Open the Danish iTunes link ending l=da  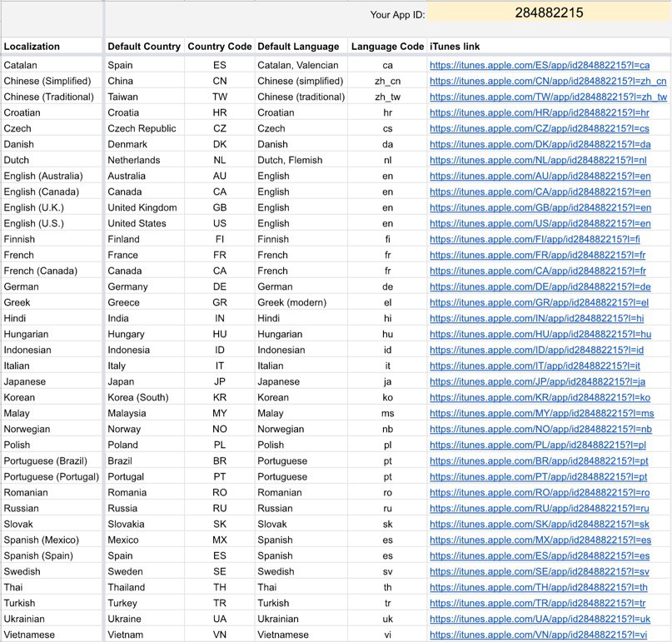point(540,144)
